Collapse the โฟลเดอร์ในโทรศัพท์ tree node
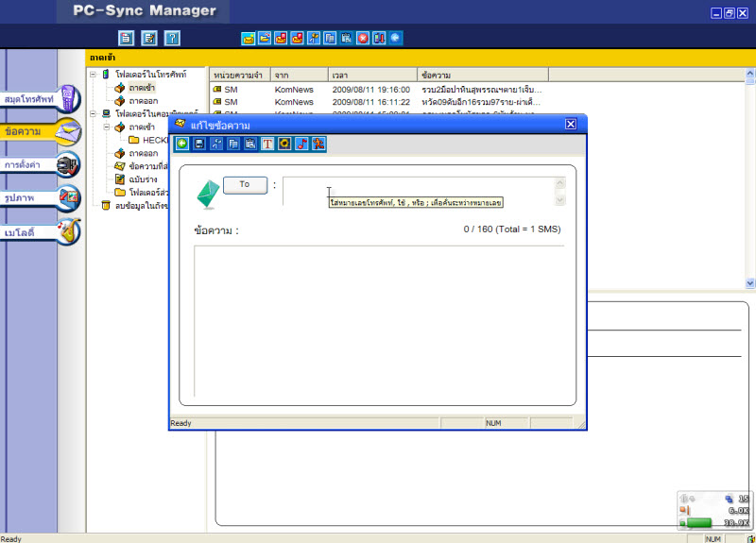This screenshot has width=756, height=543. 93,75
